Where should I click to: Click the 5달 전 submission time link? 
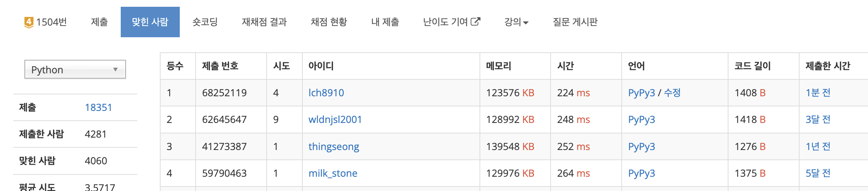818,173
